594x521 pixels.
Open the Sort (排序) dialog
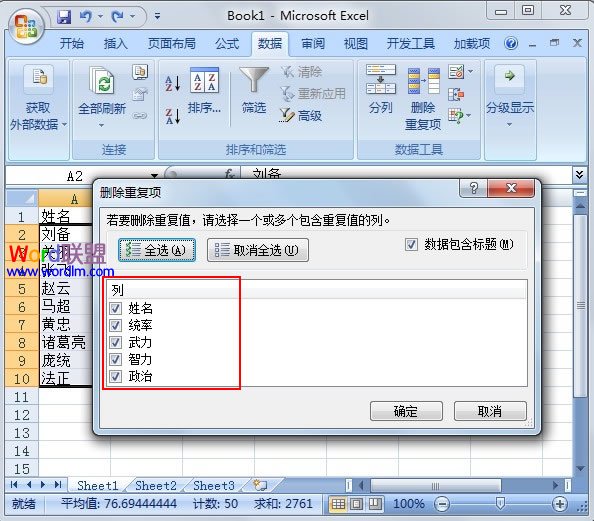point(204,91)
